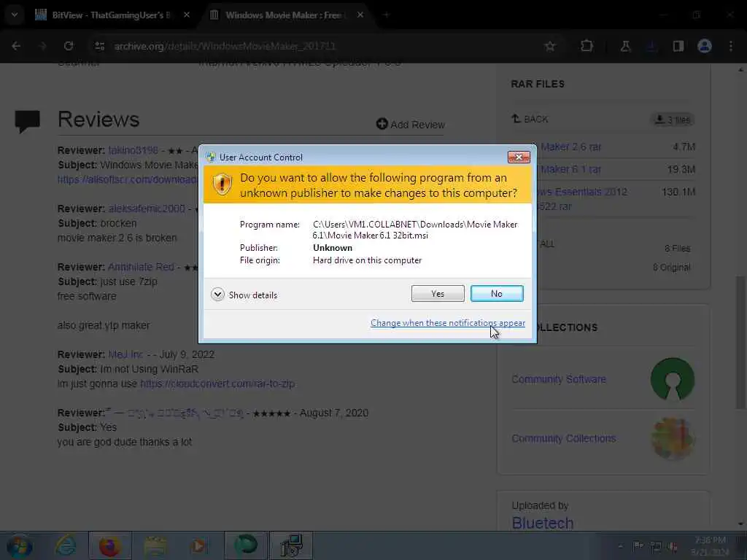Open network icon in system tray

(x=656, y=547)
